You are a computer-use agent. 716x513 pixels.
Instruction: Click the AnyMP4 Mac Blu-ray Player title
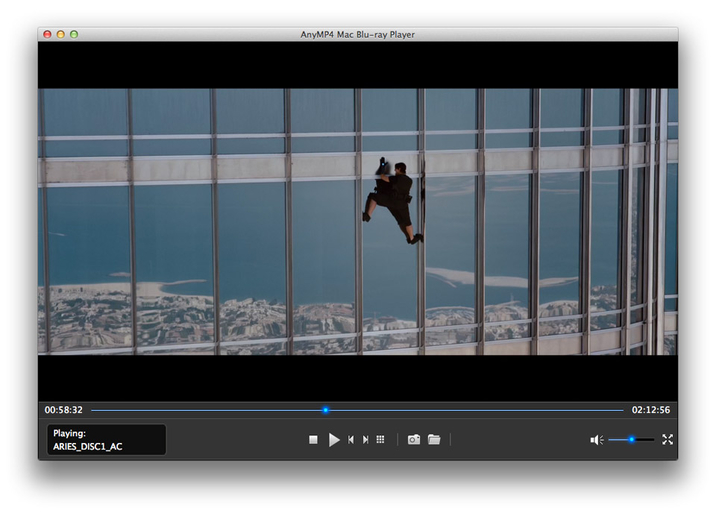pyautogui.click(x=358, y=34)
